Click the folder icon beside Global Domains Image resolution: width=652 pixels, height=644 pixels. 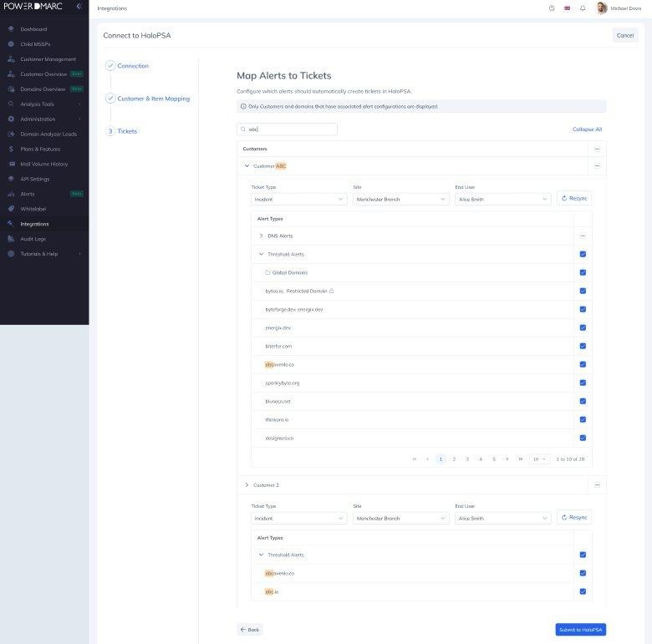pos(267,272)
